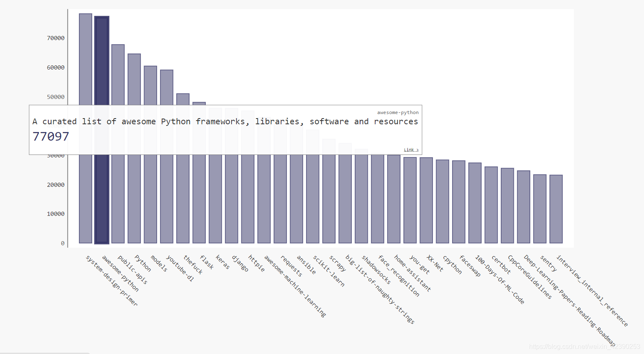Click the 'CppCoreGuidelines' x-axis label

tap(530, 277)
